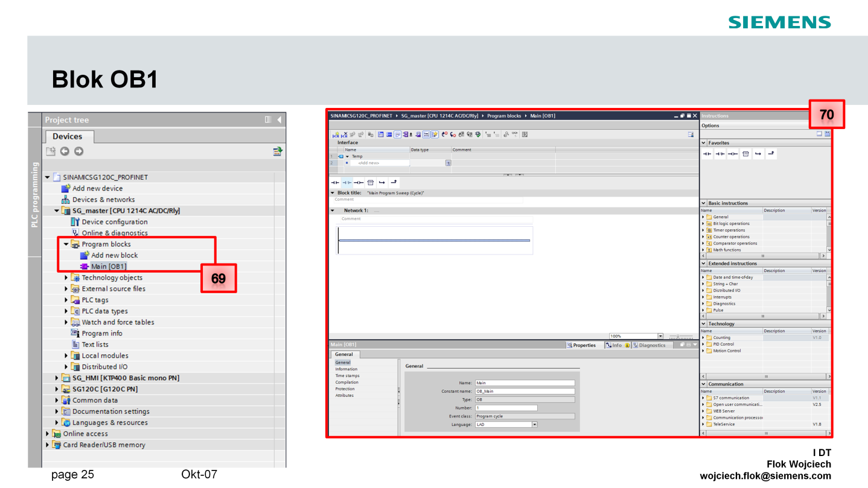The width and height of the screenshot is (868, 488).
Task: Click the Constant name input field
Action: pyautogui.click(x=525, y=391)
